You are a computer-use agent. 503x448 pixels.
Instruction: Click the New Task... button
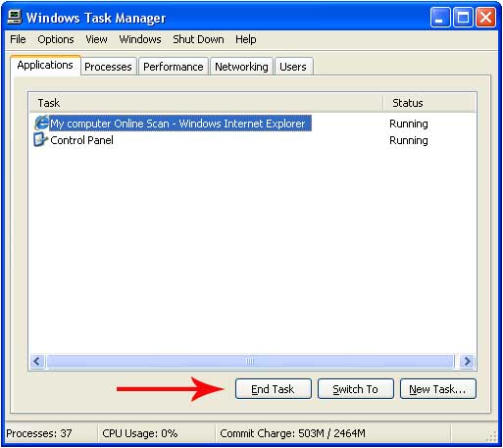438,389
